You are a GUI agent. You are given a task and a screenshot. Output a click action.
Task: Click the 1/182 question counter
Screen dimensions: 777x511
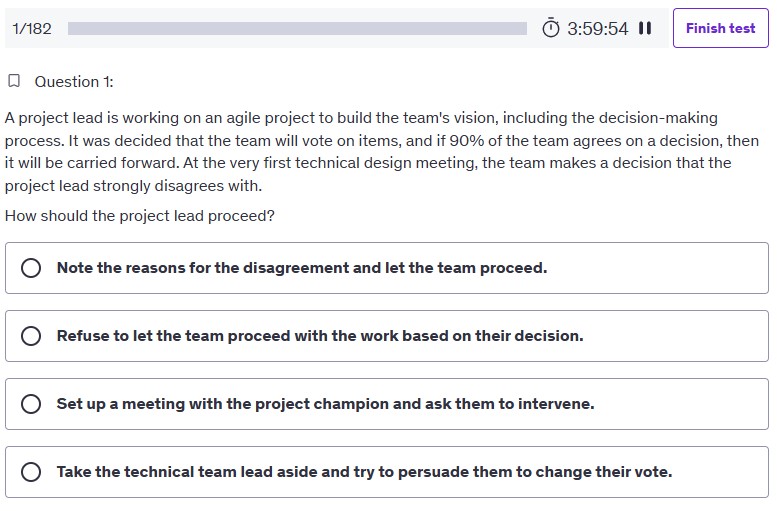click(32, 28)
